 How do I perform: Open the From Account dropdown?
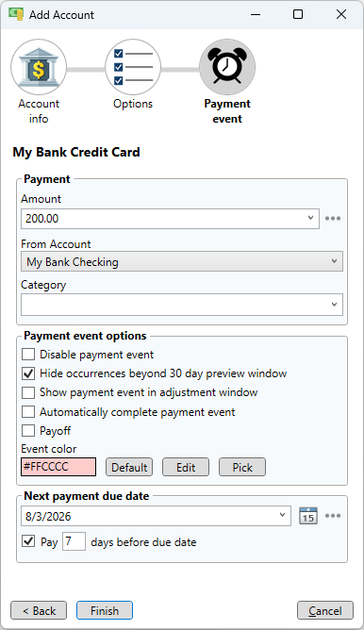[x=182, y=261]
